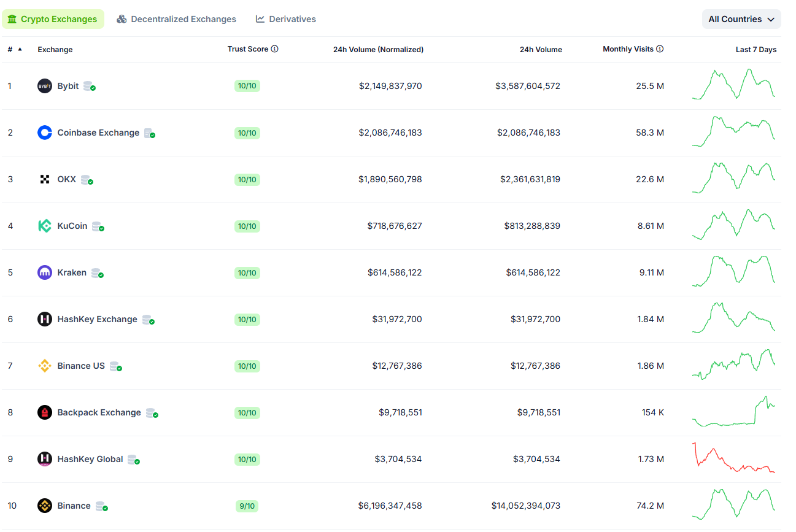Click the reserves badge beside HashKey Global
The width and height of the screenshot is (796, 532).
click(134, 460)
